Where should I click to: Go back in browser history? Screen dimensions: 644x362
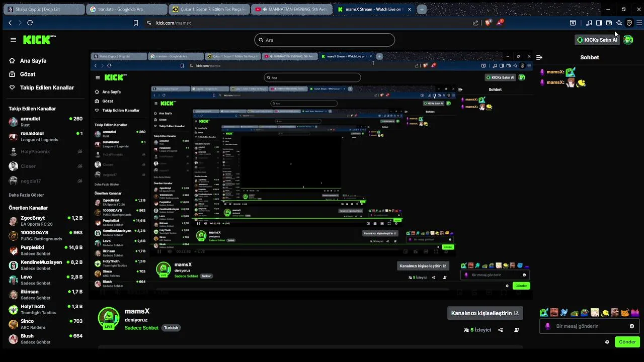[x=10, y=23]
